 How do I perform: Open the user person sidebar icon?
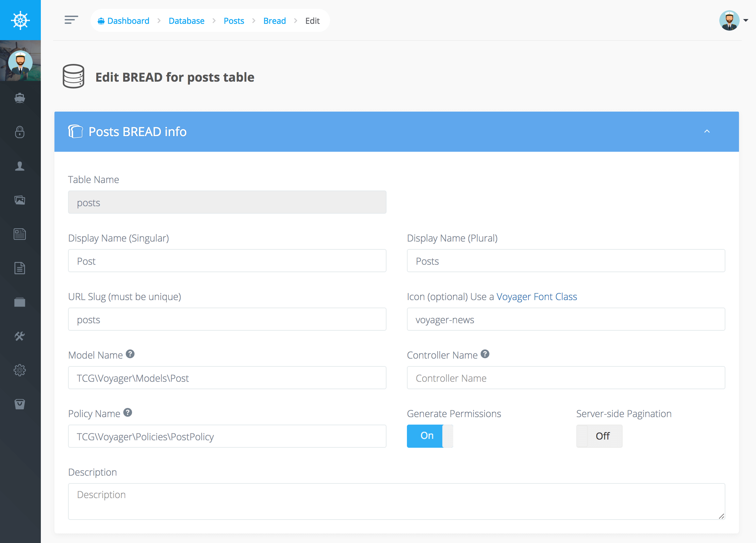coord(20,166)
